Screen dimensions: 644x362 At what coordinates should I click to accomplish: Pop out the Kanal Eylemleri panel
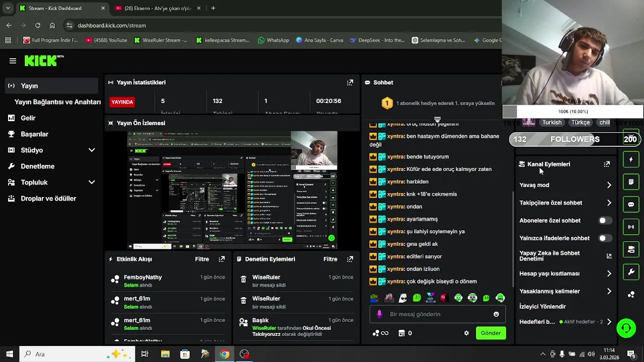[x=607, y=164]
